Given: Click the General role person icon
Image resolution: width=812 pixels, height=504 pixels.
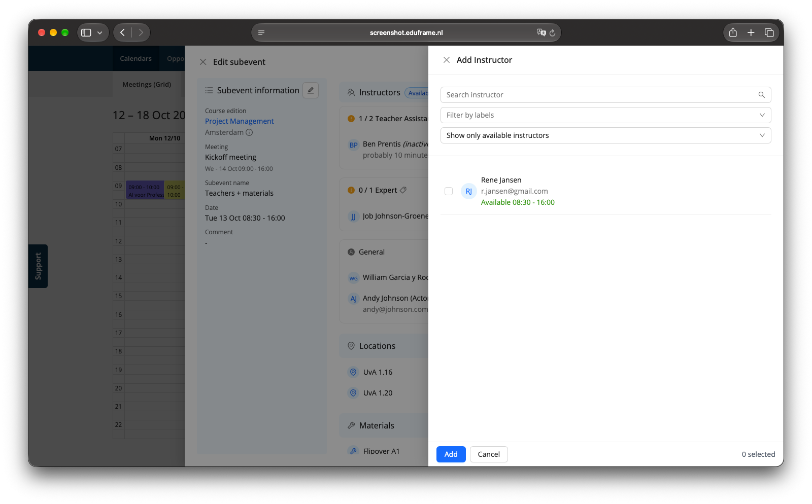Looking at the screenshot, I should pos(351,252).
